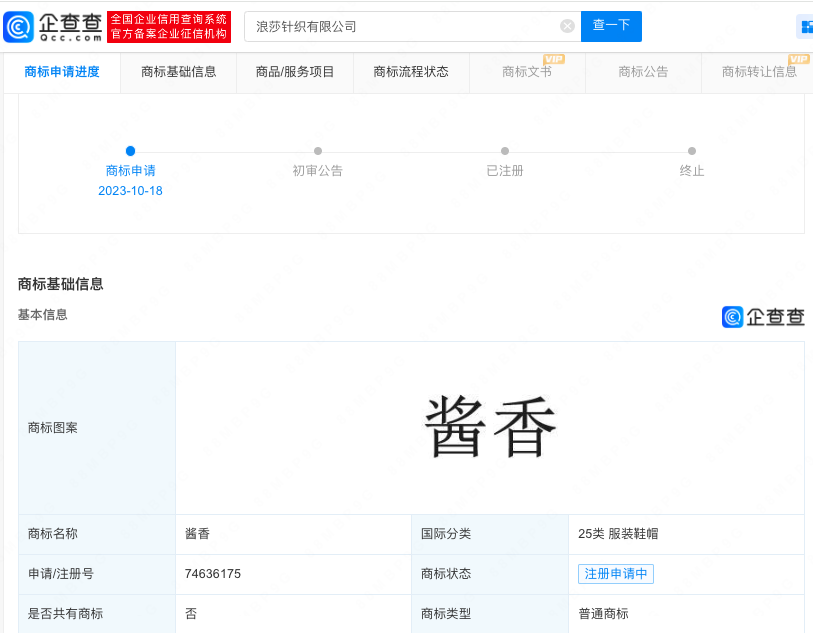
Task: Click the 已注册 progress dot
Action: 505,151
